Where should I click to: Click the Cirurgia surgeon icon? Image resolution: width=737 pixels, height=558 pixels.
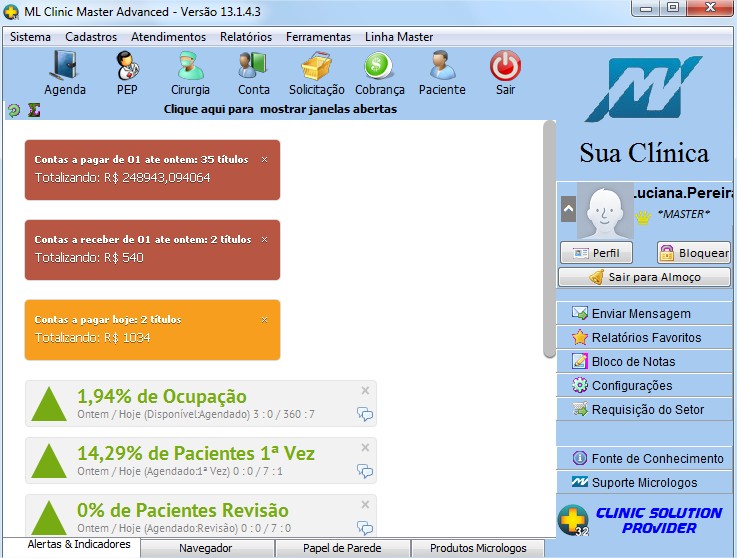coord(190,68)
